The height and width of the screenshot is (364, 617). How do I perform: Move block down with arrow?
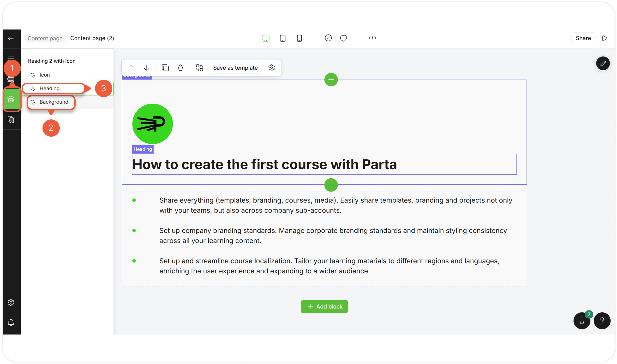pyautogui.click(x=146, y=68)
